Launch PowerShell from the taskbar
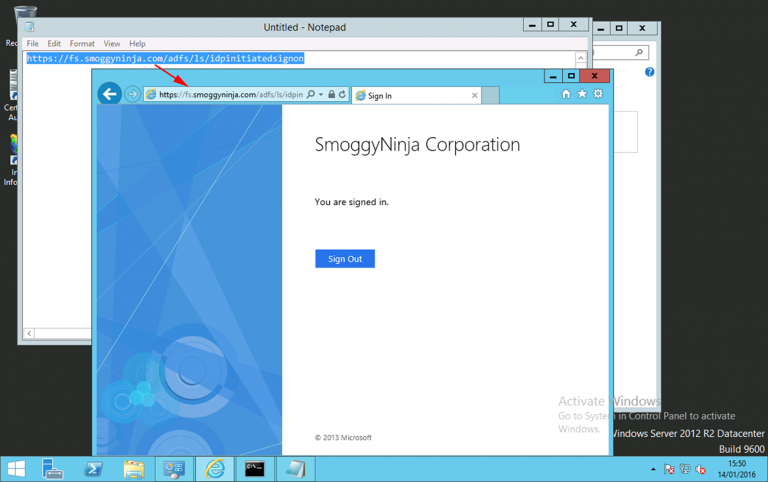The image size is (768, 482). (93, 469)
